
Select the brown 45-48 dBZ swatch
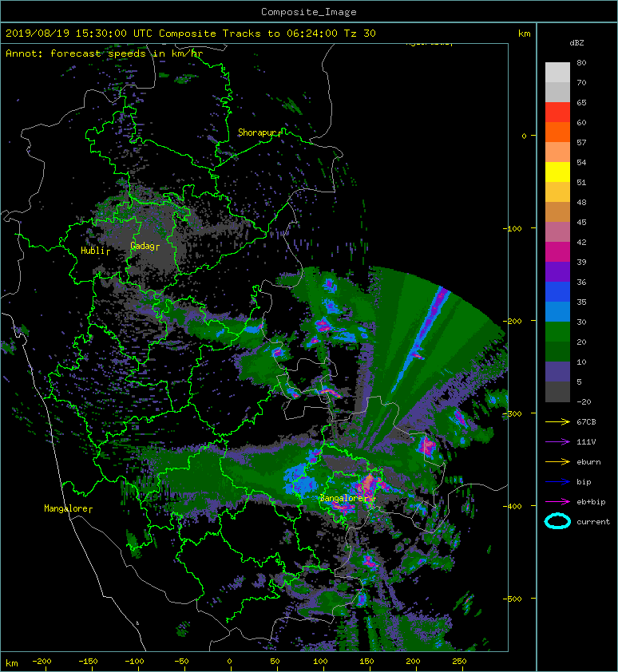[x=557, y=212]
